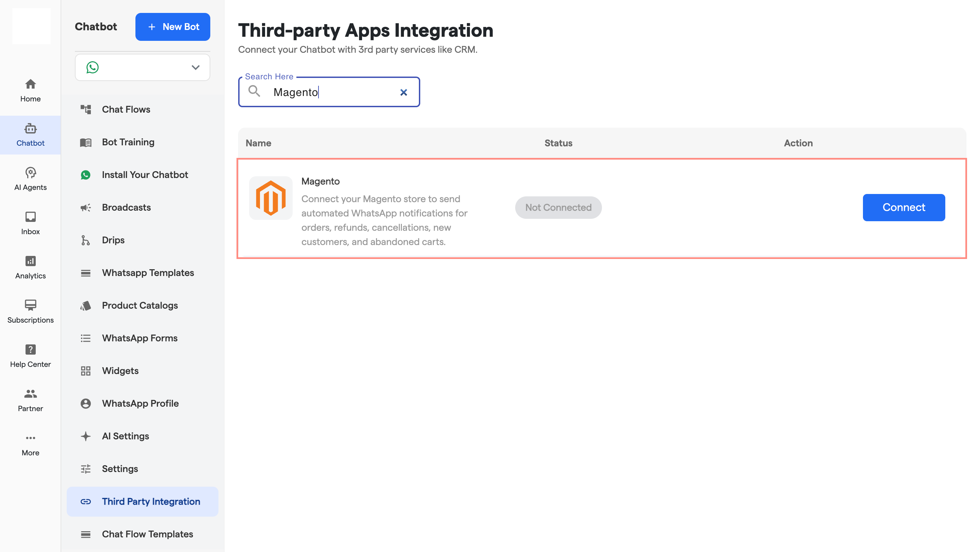Click the WhatsApp Forms list icon
Screen dimensions: 980x552
pyautogui.click(x=86, y=338)
